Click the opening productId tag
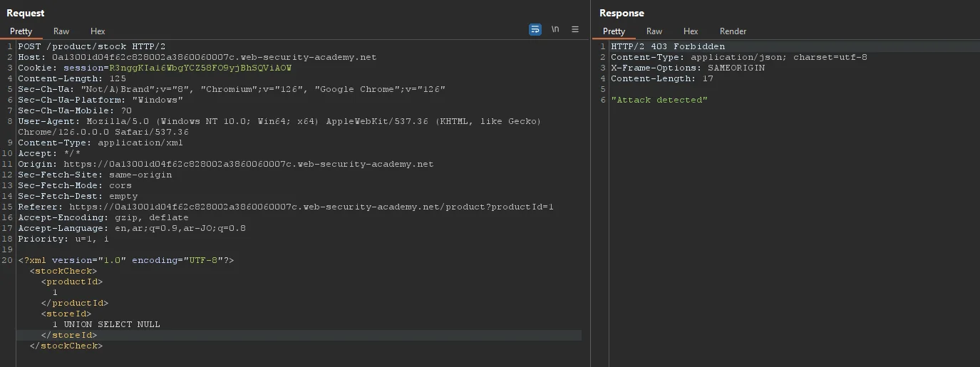The height and width of the screenshot is (367, 980). (71, 281)
